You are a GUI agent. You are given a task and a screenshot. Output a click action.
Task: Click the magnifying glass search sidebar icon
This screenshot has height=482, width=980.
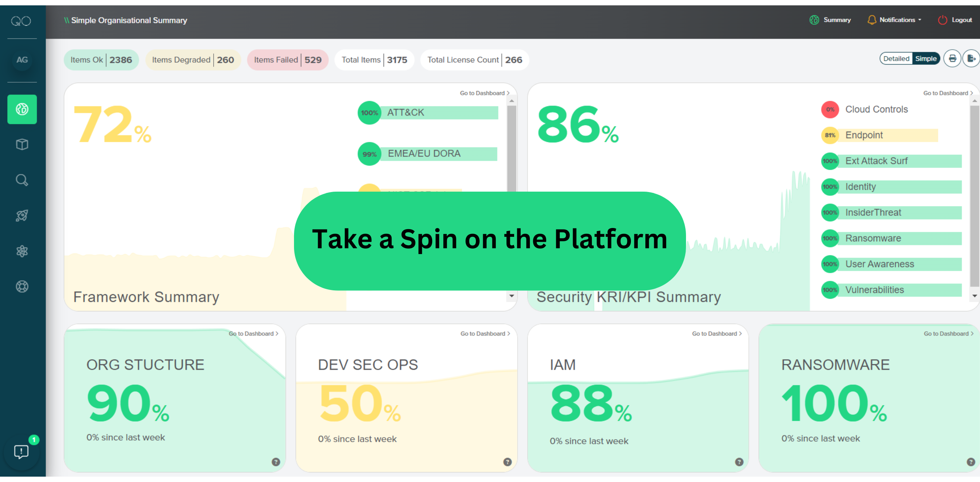(x=22, y=180)
